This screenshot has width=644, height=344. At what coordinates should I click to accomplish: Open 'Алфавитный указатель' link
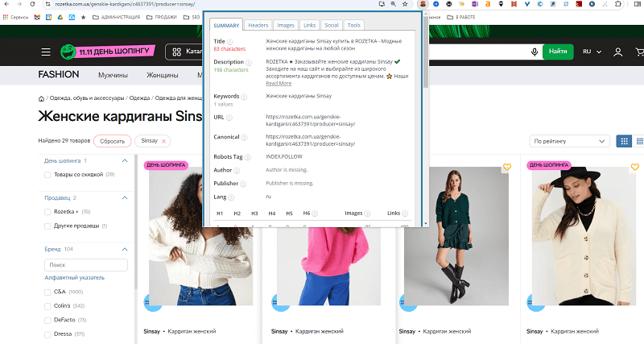pos(74,278)
